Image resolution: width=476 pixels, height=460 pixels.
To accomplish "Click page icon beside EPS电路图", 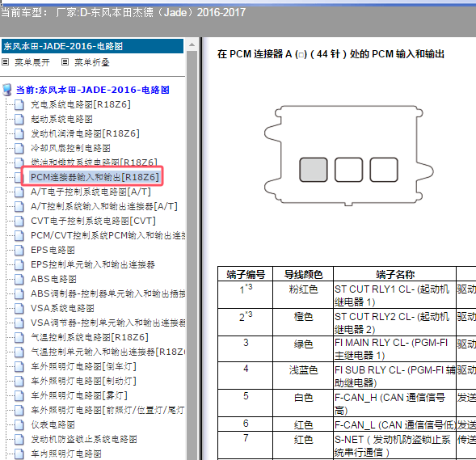I will (x=19, y=250).
